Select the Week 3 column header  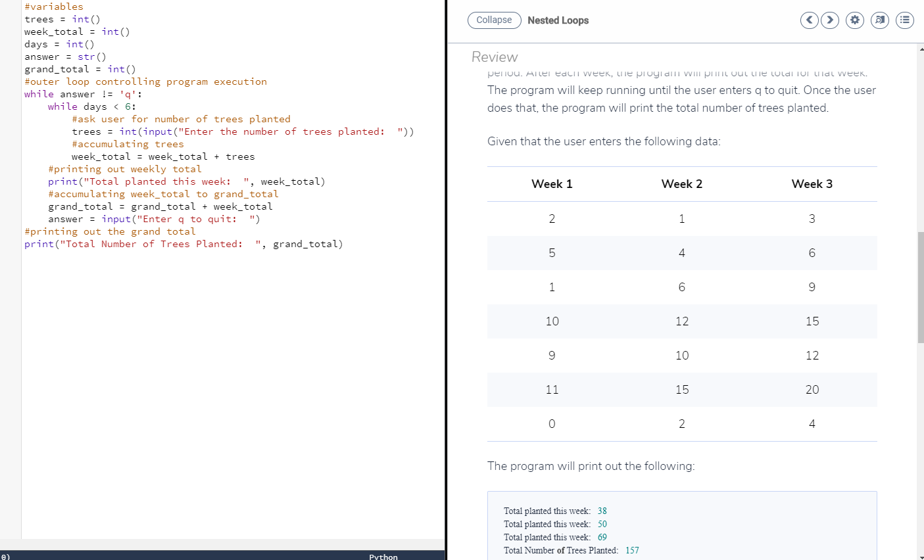point(812,184)
